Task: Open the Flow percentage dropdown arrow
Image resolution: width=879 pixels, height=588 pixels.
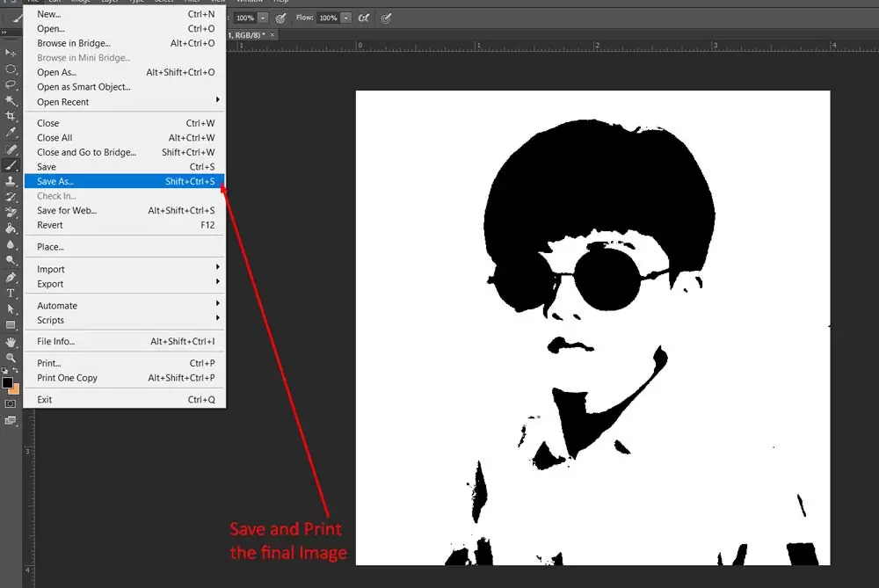Action: tap(346, 18)
